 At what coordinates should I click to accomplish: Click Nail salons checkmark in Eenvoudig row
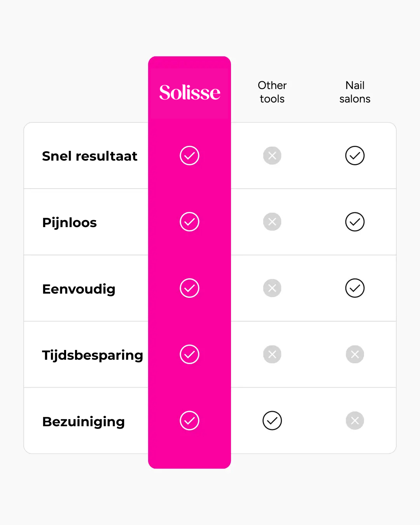(x=355, y=288)
